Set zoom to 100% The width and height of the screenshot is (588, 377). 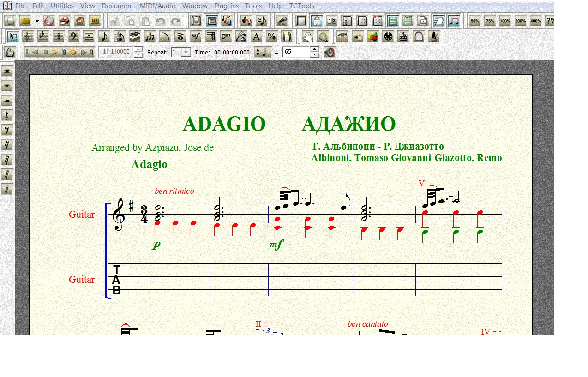pyautogui.click(x=505, y=21)
